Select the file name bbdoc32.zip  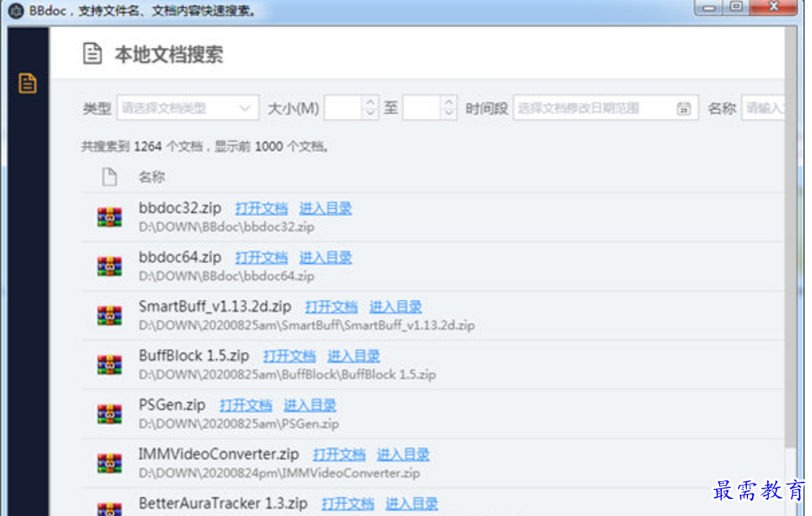tap(180, 208)
